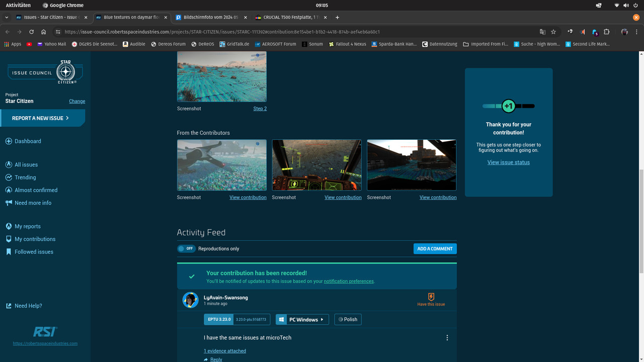Click the Have this issue badge icon
Screen dimensions: 644x362
pos(431,297)
